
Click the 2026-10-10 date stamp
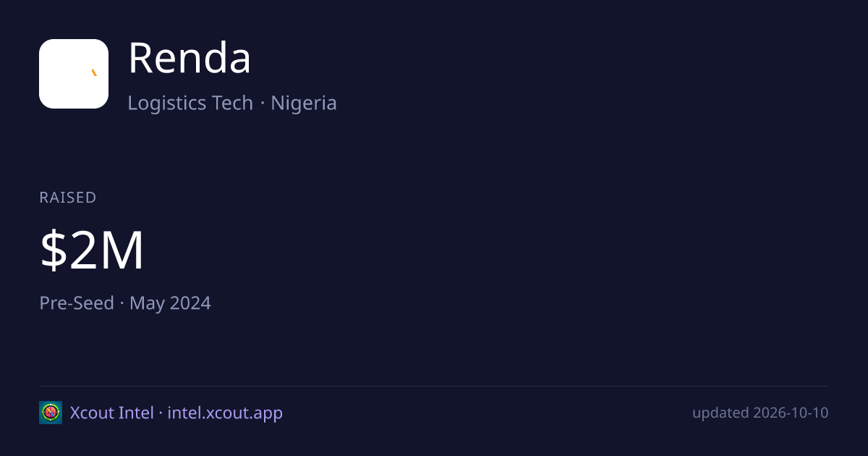coord(791,413)
